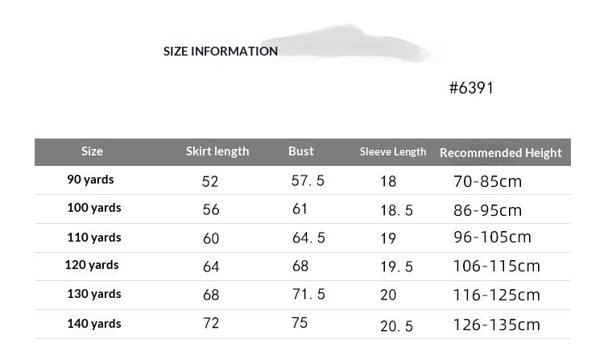Screen dimensions: 604x364
Task: Select the Skirt length column header
Action: [x=217, y=151]
